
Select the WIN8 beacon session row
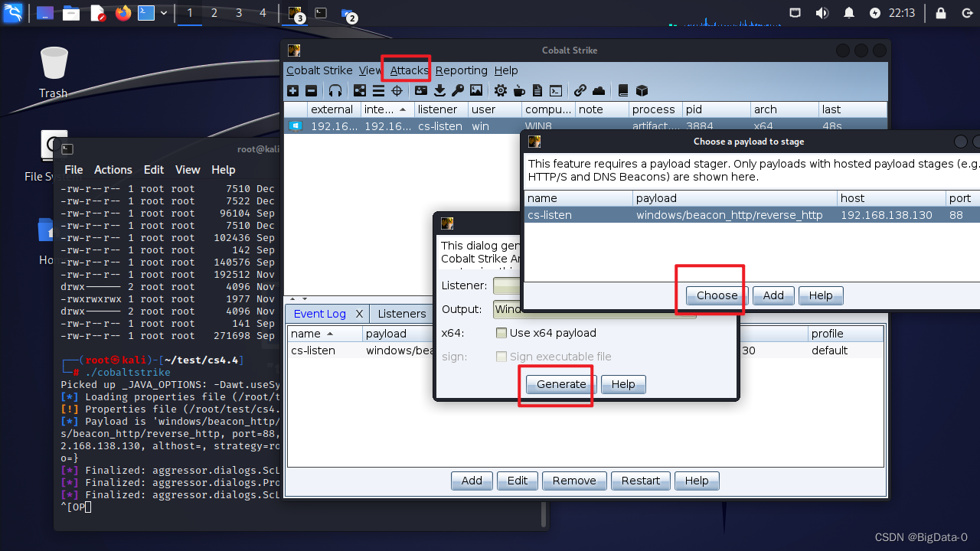(585, 126)
